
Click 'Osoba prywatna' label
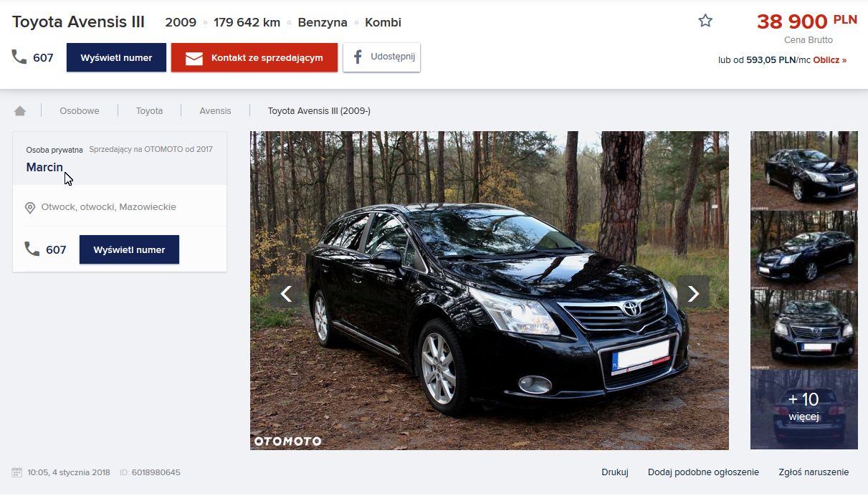(x=54, y=150)
